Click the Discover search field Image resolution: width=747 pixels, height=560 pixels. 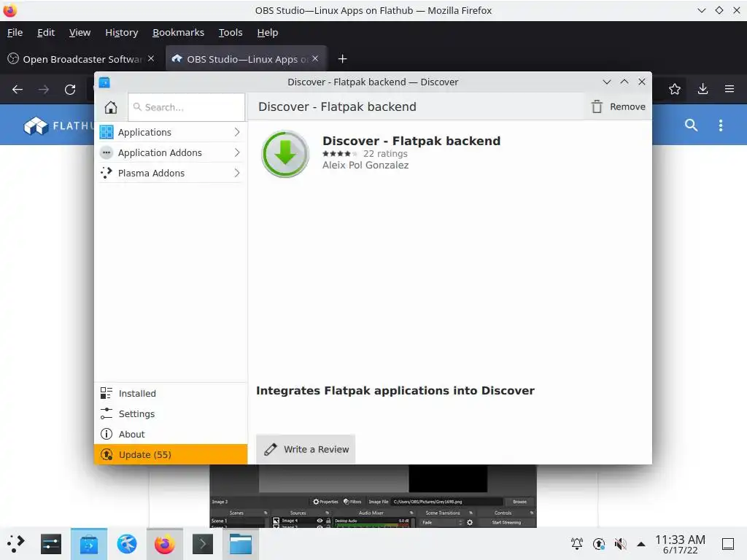pyautogui.click(x=186, y=107)
